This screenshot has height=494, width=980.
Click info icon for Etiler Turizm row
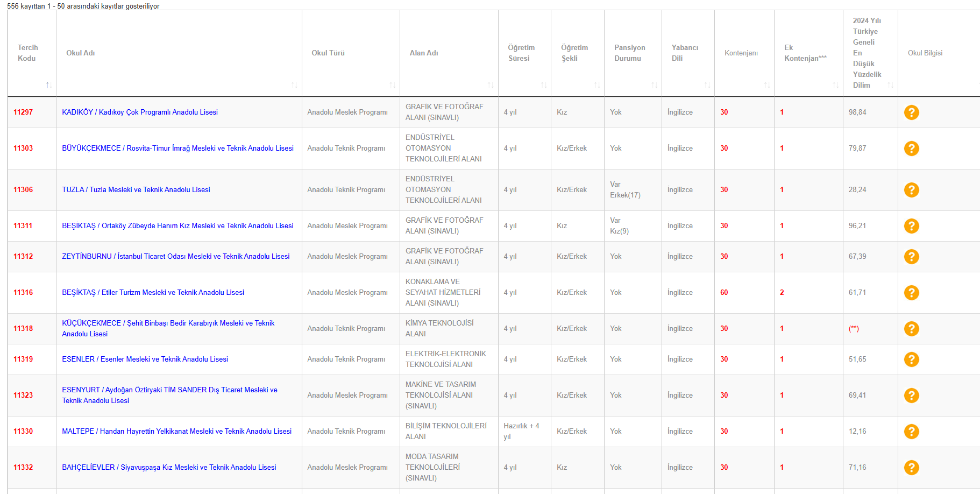(911, 293)
